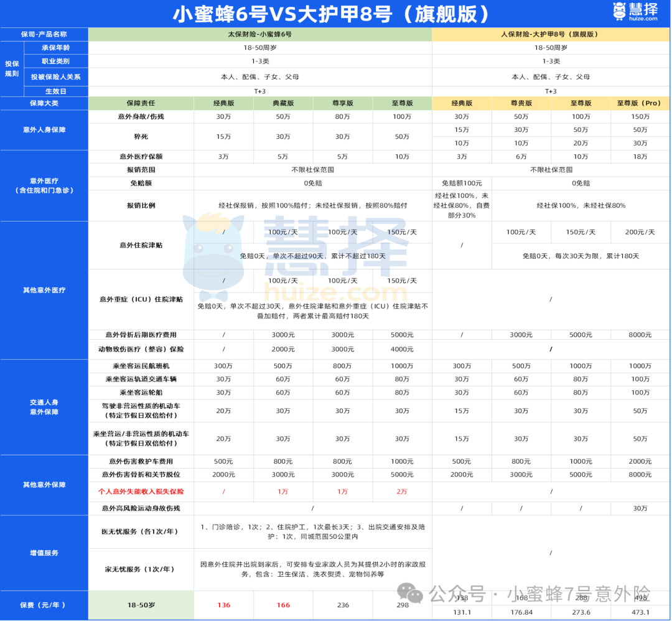Image resolution: width=672 pixels, height=621 pixels.
Task: Click the 意外伤害救护车费用 row label
Action: pos(141,462)
